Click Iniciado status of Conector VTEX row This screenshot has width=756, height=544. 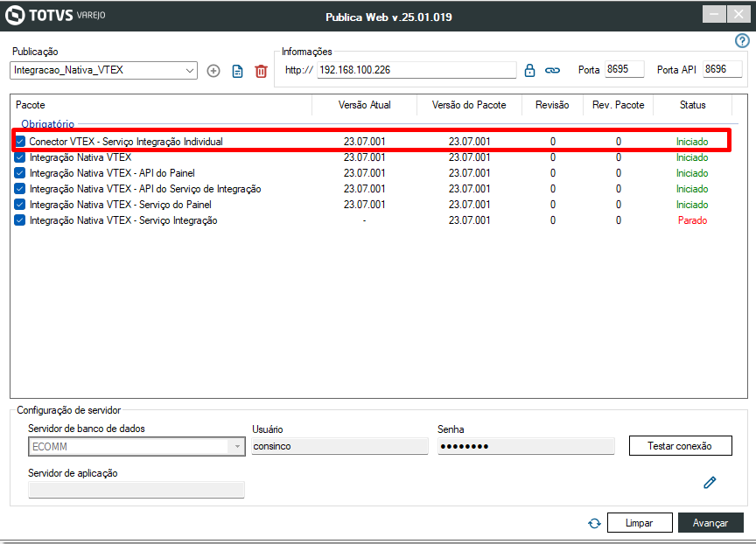(x=692, y=142)
